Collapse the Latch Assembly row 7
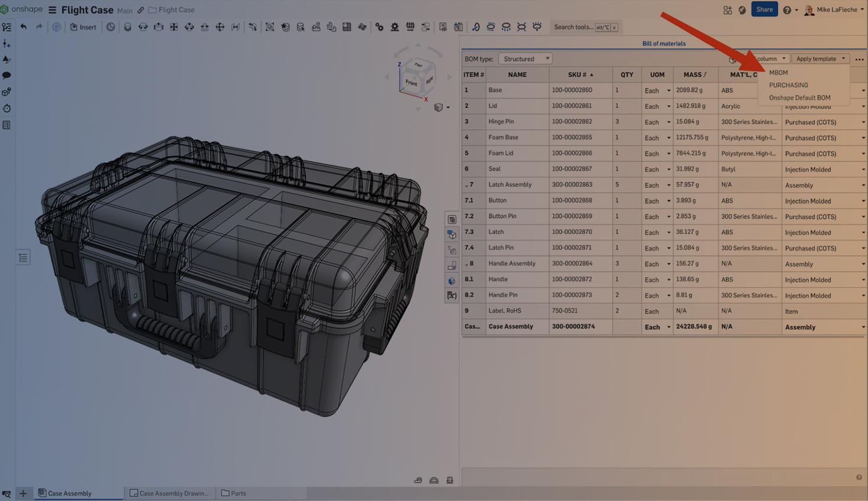Screen dimensions: 868x501 [x=466, y=186]
